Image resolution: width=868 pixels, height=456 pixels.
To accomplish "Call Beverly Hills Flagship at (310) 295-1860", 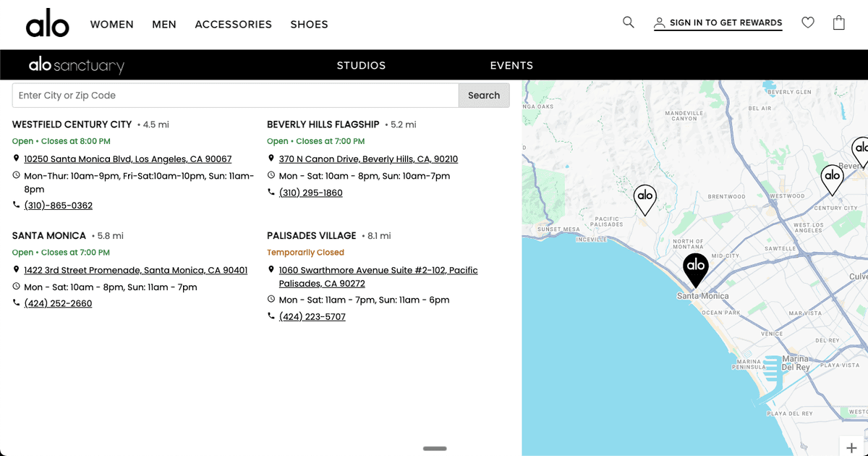I will [311, 193].
